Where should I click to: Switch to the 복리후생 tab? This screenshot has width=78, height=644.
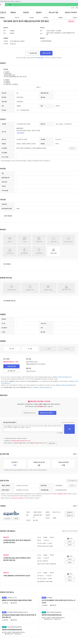click(x=46, y=18)
